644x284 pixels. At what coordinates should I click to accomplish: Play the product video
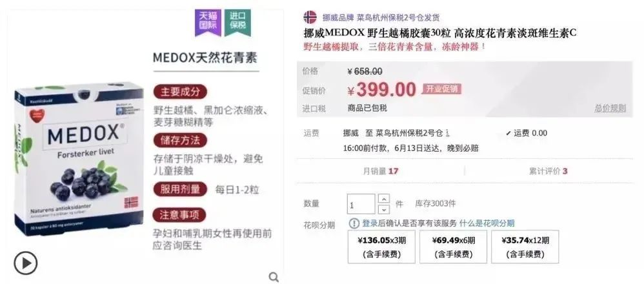25,263
